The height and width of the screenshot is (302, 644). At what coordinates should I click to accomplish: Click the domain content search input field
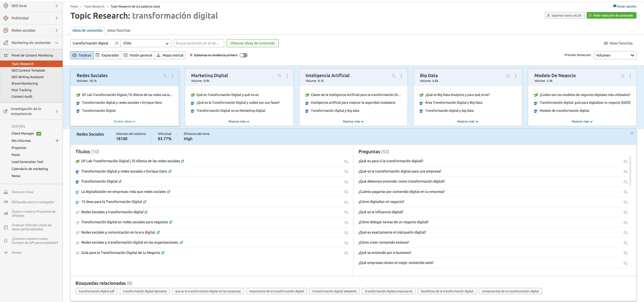(x=198, y=43)
